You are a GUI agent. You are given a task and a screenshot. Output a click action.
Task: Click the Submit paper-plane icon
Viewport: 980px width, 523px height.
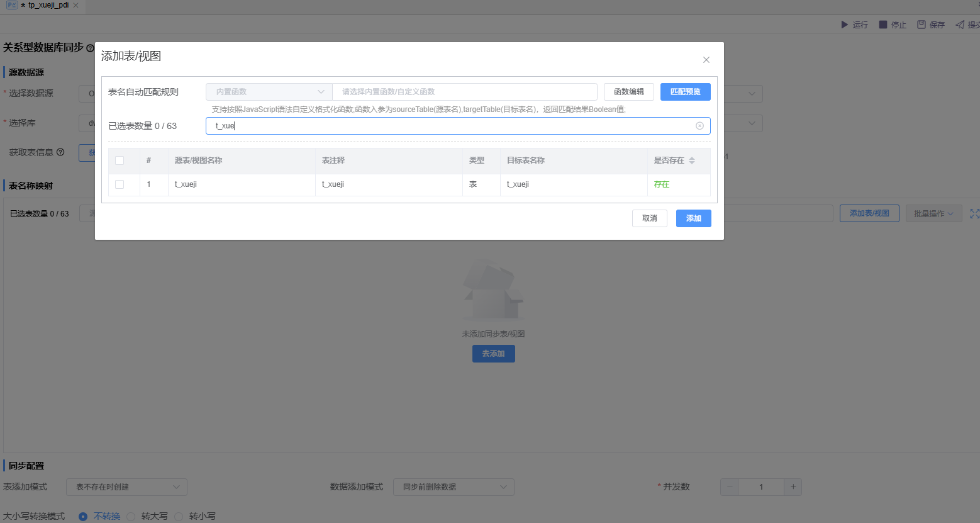(960, 25)
